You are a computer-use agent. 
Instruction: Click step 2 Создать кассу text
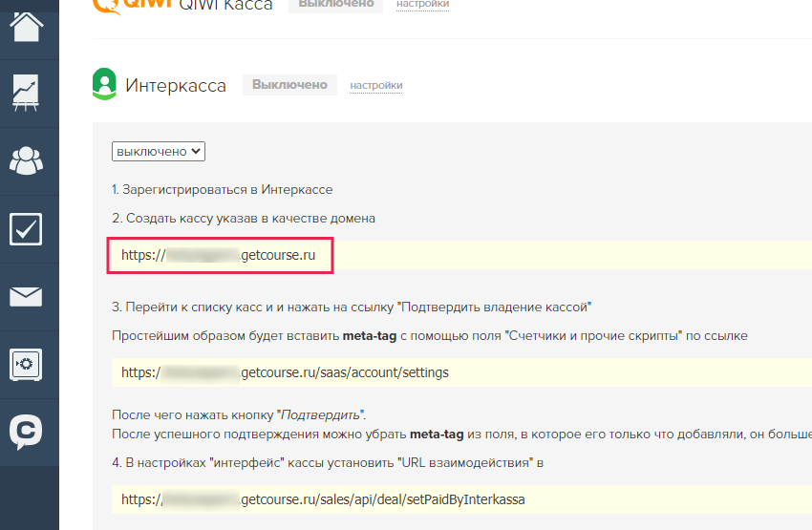244,219
